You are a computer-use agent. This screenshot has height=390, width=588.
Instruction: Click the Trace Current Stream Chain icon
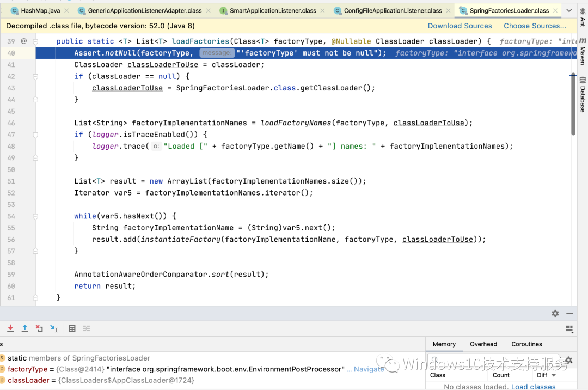coord(86,328)
